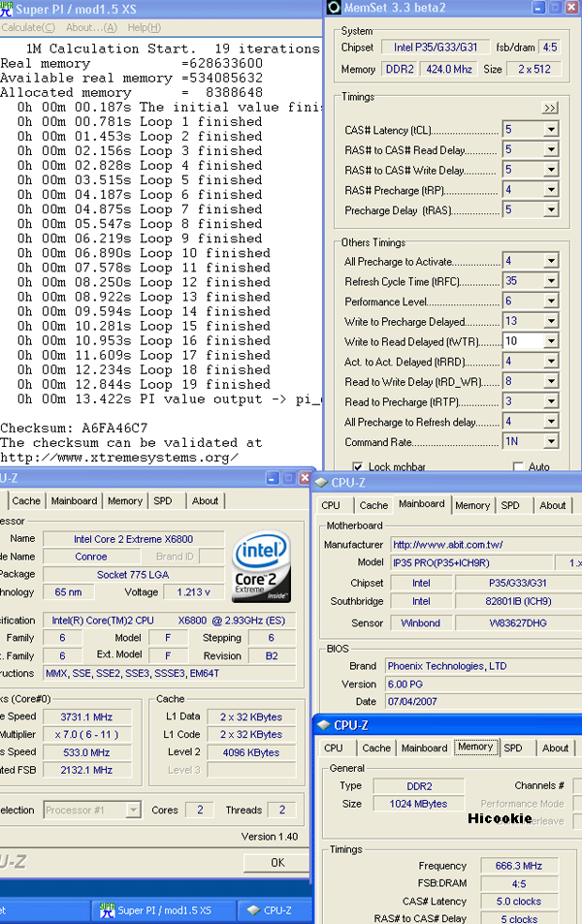The image size is (582, 924).
Task: Open the Help menu in Super PI
Action: pos(144,27)
